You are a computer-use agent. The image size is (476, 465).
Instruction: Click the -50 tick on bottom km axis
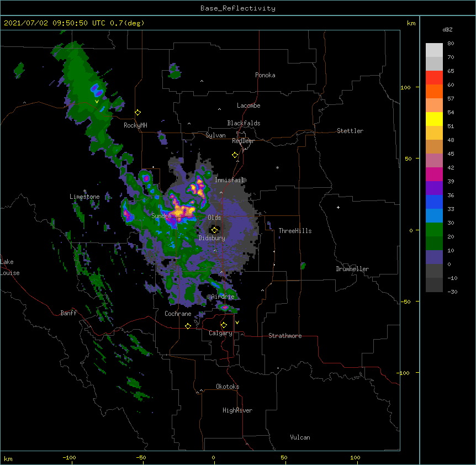pos(141,457)
